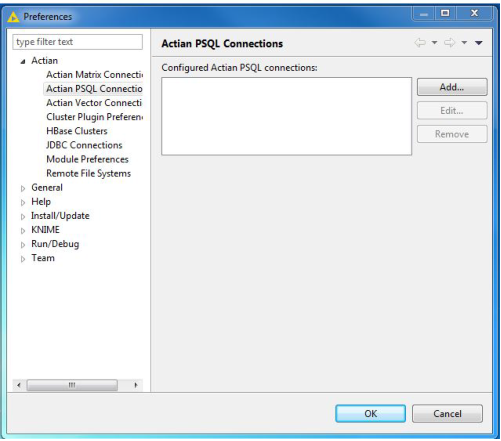The image size is (501, 441).
Task: Click the tree horizontal scrollbar thumb
Action: [x=72, y=385]
